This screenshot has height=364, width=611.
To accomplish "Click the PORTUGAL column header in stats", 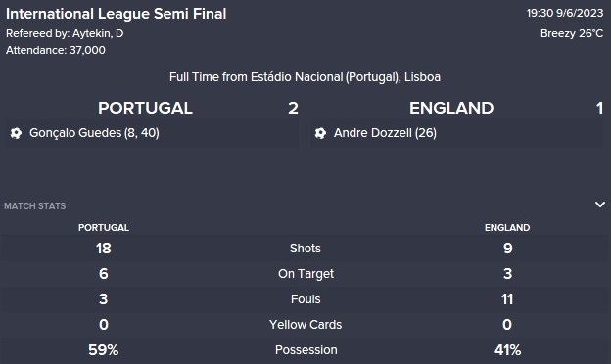I will coord(104,228).
